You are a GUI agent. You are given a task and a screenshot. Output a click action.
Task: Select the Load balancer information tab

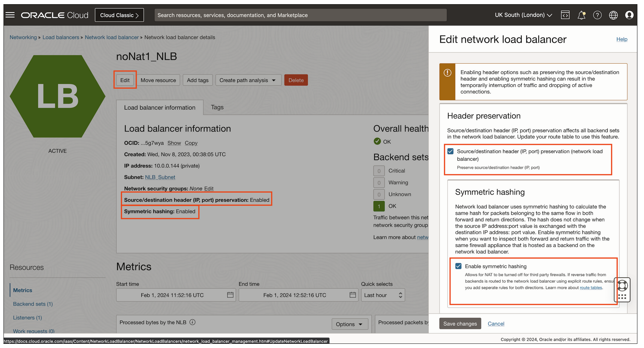pyautogui.click(x=160, y=107)
